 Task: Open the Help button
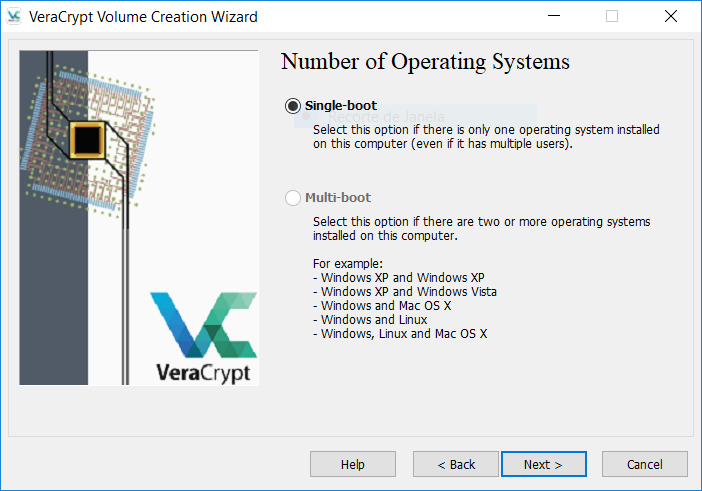point(353,464)
